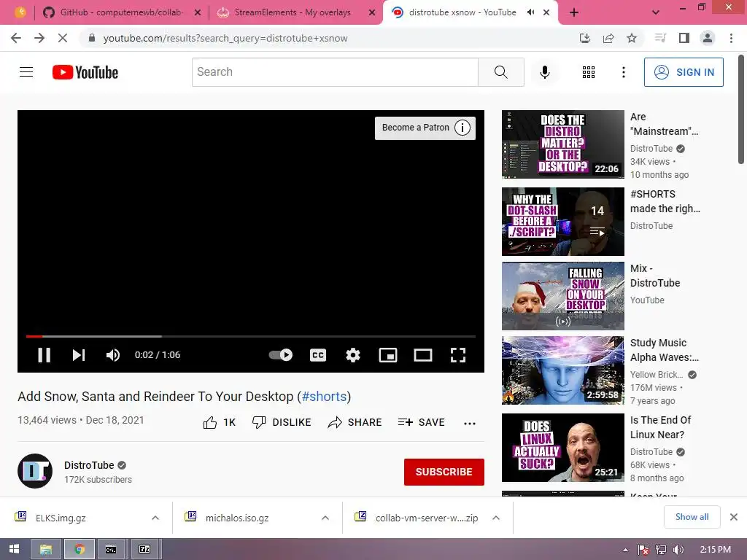Viewport: 747px width, 560px height.
Task: Skip to next video in player
Action: coord(79,355)
